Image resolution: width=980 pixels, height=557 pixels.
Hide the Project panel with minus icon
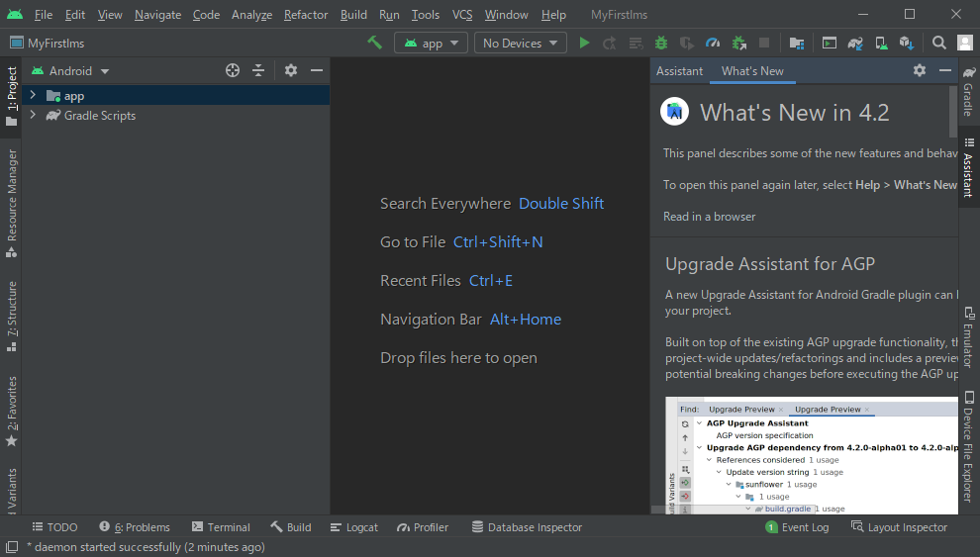(317, 70)
